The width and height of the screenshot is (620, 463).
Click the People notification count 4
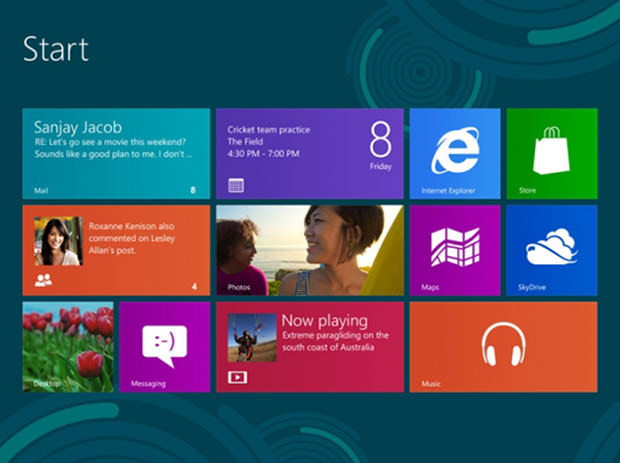(x=194, y=287)
